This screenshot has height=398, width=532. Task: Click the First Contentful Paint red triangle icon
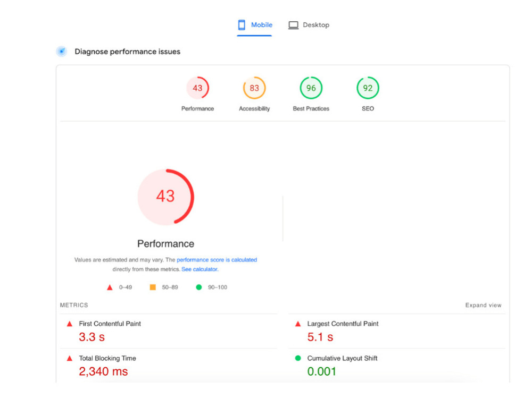click(70, 324)
